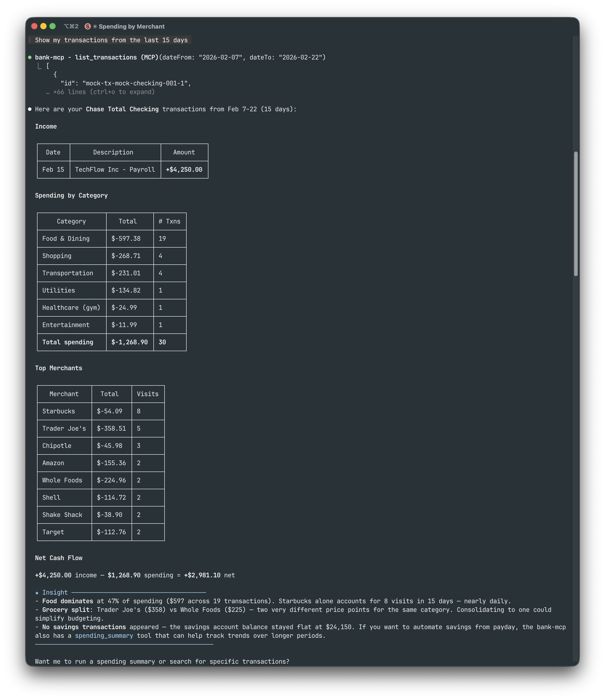Click the prompt chevron before 'Show my transactions'
Image resolution: width=605 pixels, height=700 pixels.
pos(30,40)
